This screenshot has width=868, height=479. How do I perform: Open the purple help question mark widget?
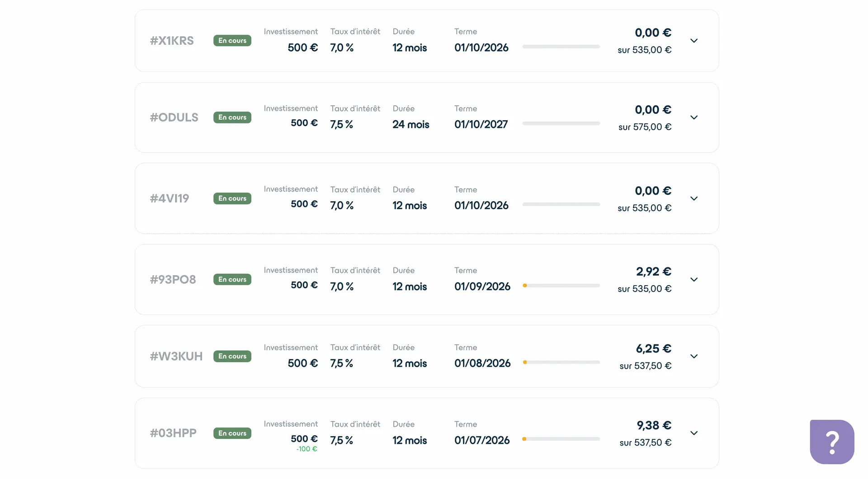(x=832, y=441)
